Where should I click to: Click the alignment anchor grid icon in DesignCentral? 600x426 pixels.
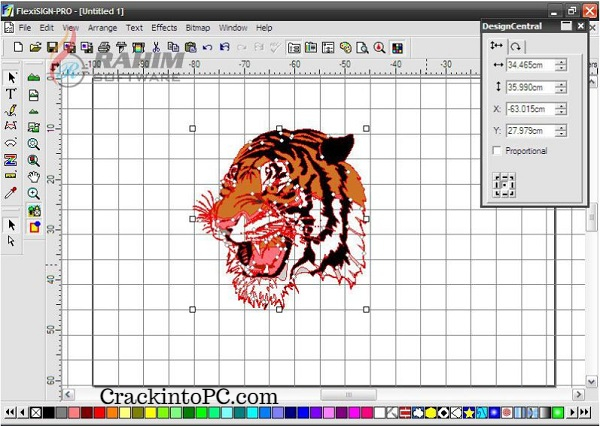[x=504, y=185]
